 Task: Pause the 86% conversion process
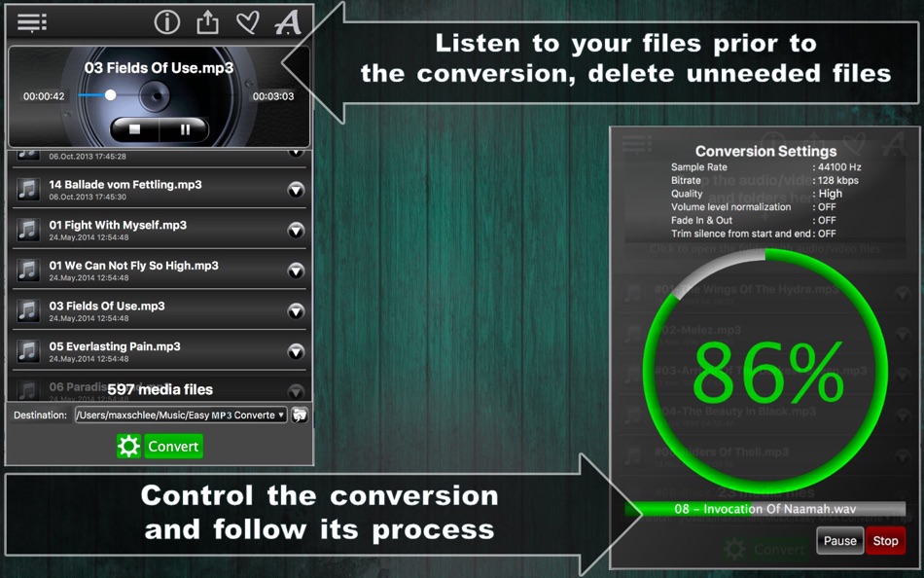pos(839,541)
